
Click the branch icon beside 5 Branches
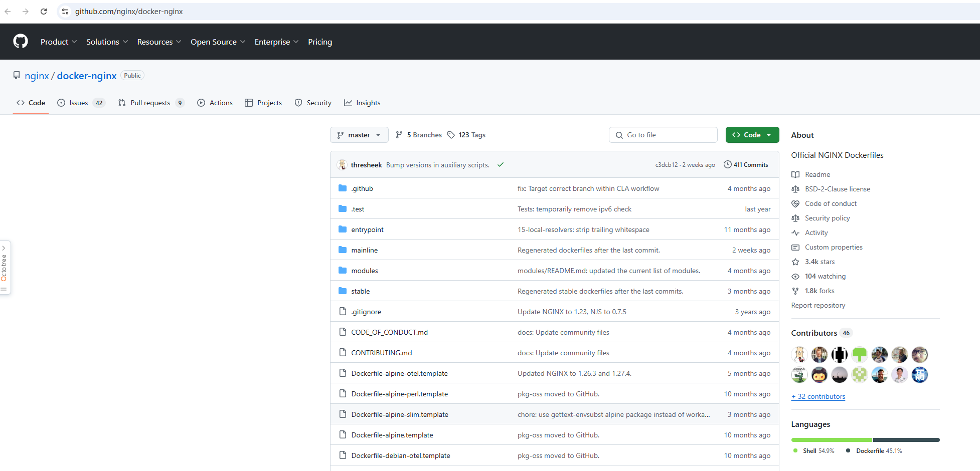(x=399, y=135)
